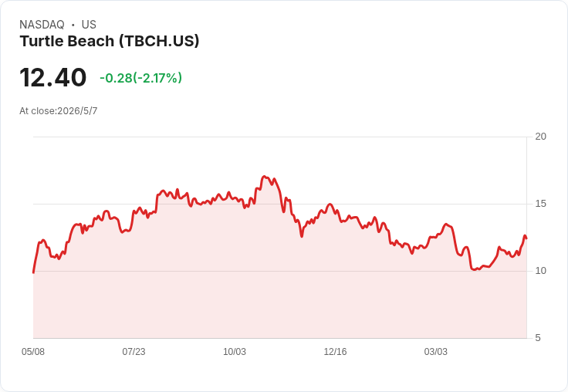Click the 12.40 current price
Screen dimensions: 568x392
(53, 77)
